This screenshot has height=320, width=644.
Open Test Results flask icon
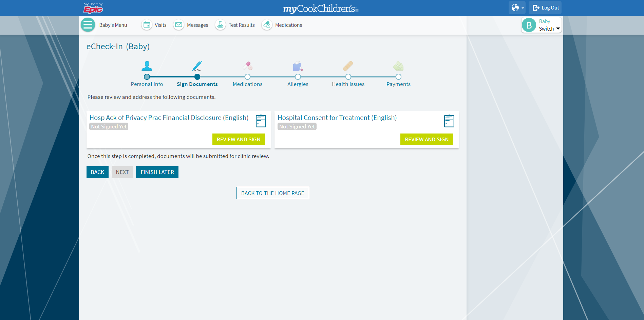[221, 25]
